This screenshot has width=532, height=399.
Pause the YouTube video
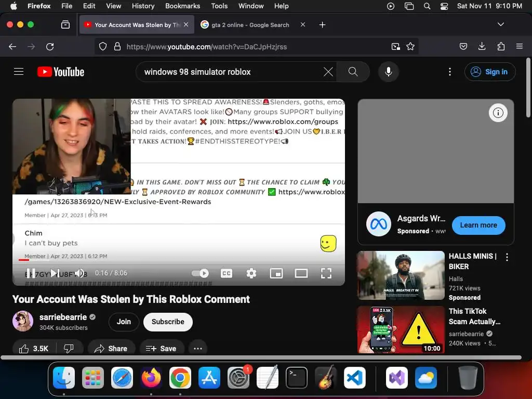pyautogui.click(x=31, y=273)
